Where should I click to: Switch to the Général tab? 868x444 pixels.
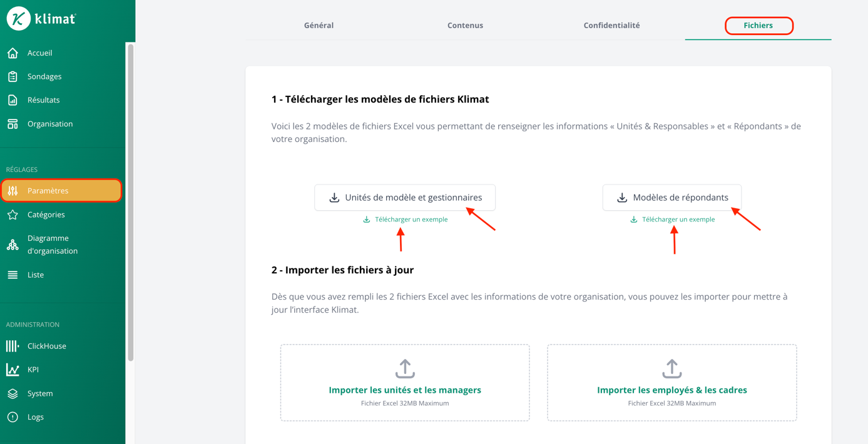pos(319,26)
